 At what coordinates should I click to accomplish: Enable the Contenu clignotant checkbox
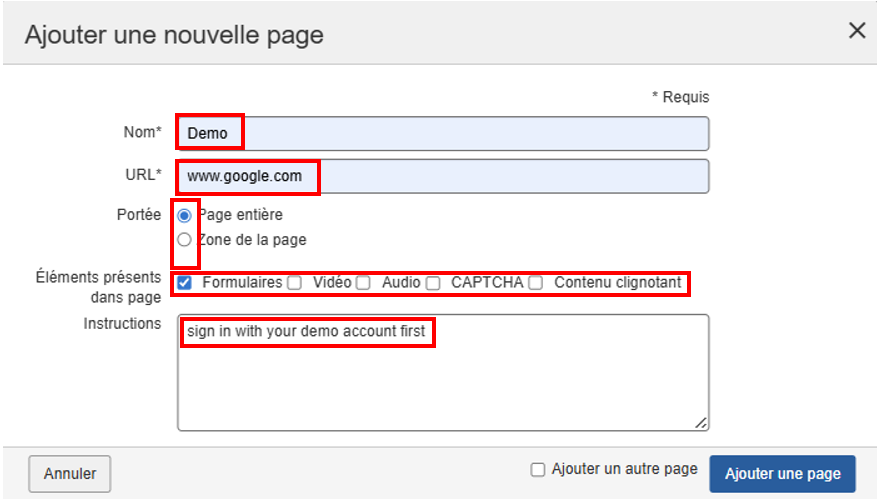point(536,283)
